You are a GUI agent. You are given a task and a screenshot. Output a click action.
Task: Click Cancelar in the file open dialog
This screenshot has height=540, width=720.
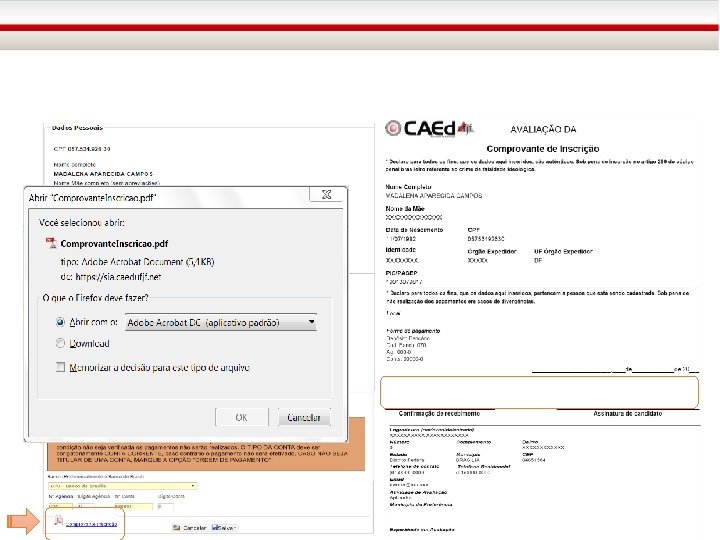[304, 417]
